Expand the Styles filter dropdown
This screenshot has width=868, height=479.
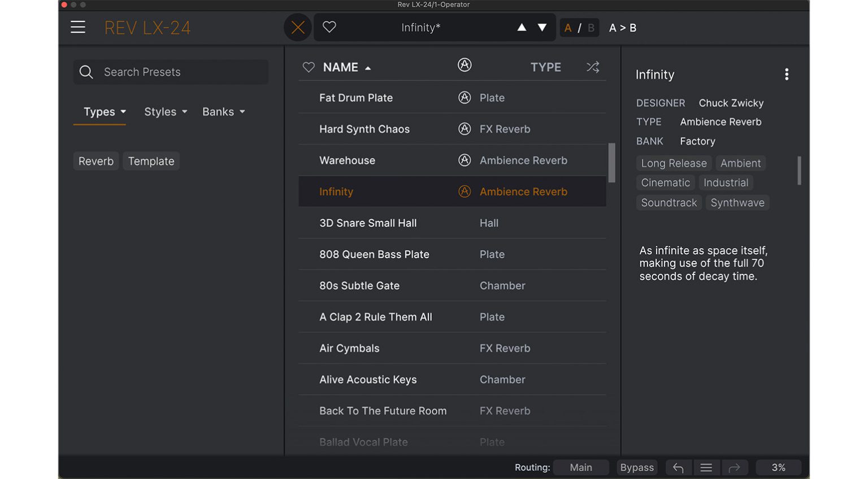pyautogui.click(x=165, y=112)
